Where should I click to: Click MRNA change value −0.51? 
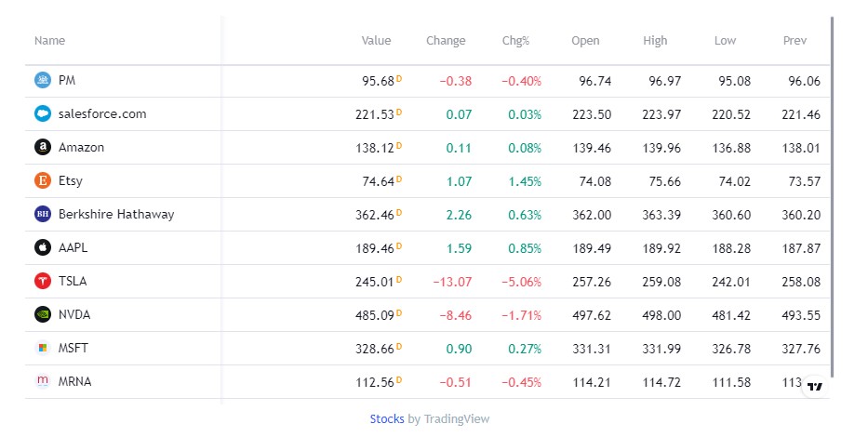pyautogui.click(x=456, y=382)
